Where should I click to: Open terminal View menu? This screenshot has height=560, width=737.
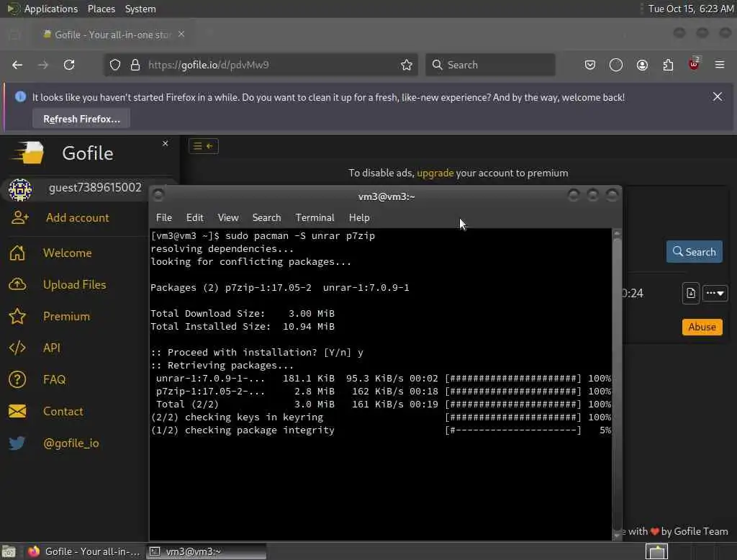(x=228, y=217)
